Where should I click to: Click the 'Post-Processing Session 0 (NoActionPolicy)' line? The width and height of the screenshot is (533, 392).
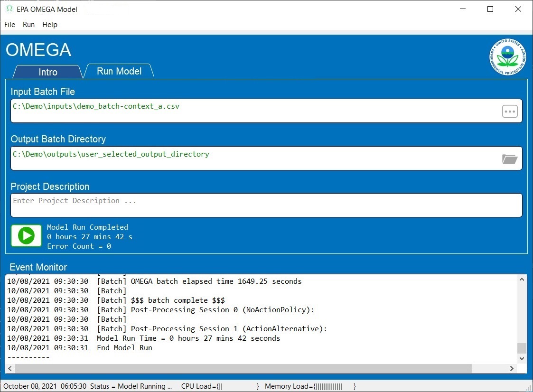tap(223, 310)
